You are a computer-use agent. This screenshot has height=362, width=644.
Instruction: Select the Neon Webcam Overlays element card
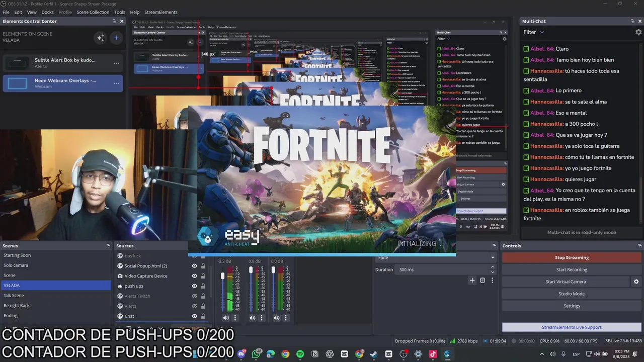(x=63, y=83)
